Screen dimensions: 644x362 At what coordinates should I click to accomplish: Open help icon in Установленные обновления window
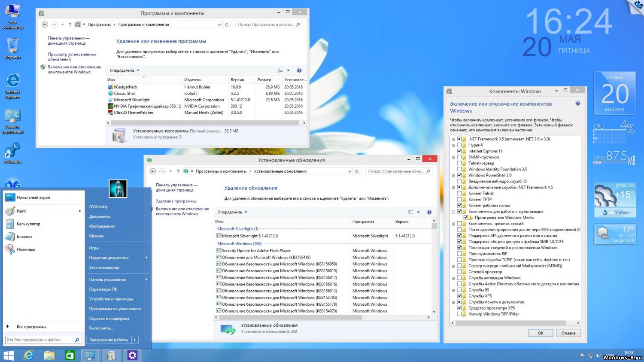pos(429,212)
